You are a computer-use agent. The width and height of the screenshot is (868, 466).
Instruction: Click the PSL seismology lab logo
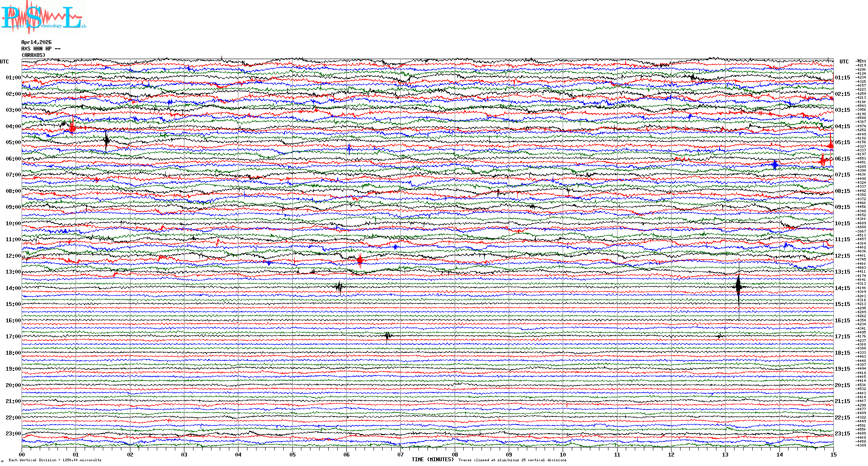[x=43, y=17]
